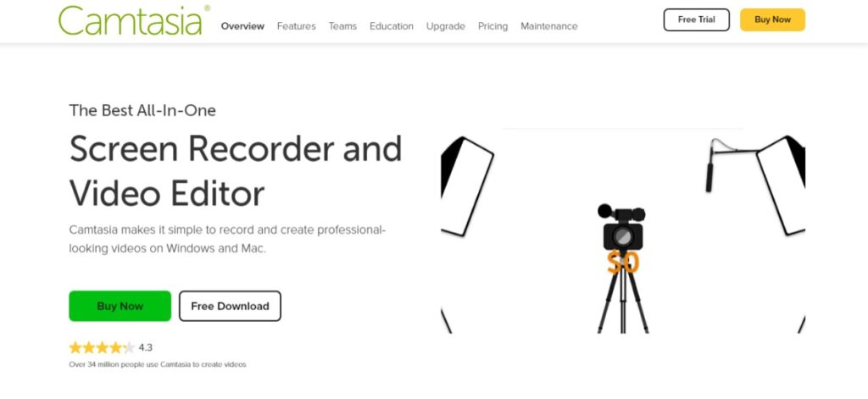Select Education in the navigation bar
Viewport: 868px width, 399px height.
click(x=392, y=26)
